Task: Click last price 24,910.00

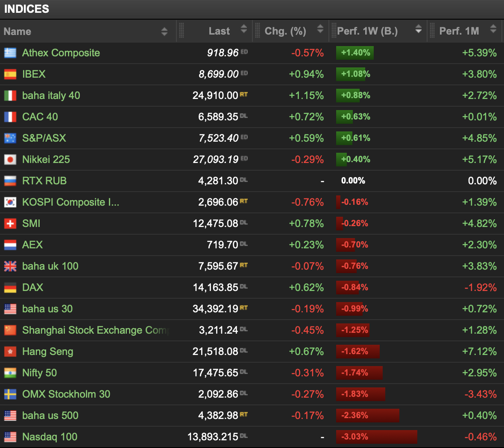Action: click(x=215, y=96)
